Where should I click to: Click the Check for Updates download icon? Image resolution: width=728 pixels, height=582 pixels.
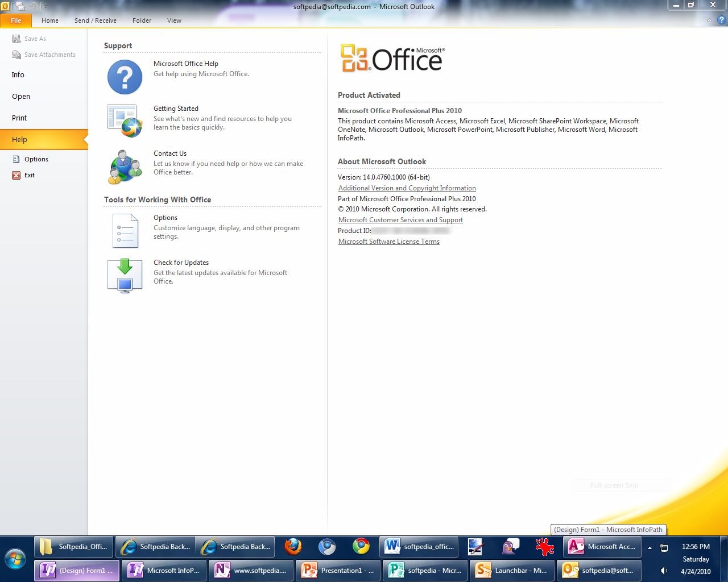tap(125, 276)
